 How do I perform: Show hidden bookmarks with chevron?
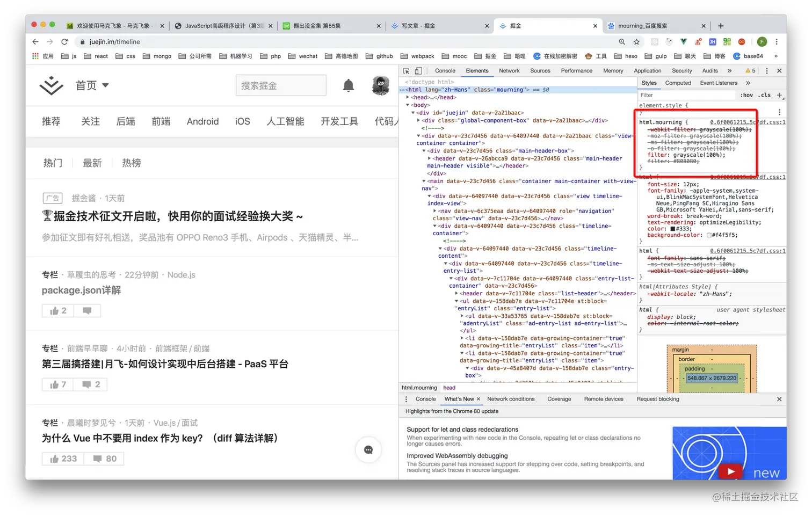[x=775, y=56]
